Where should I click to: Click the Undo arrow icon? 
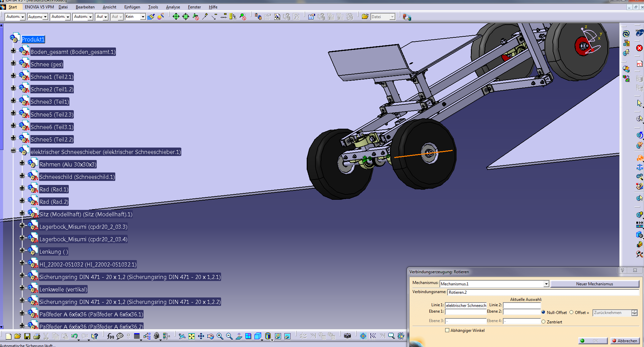point(74,336)
